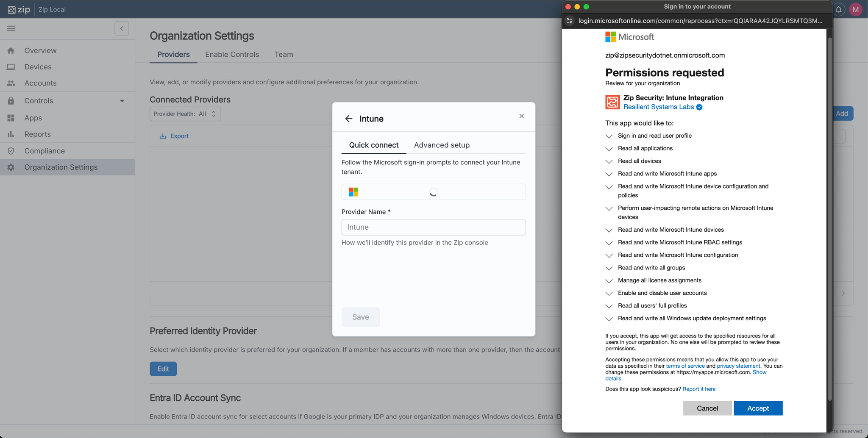
Task: Switch to the Enable Controls tab
Action: (232, 54)
